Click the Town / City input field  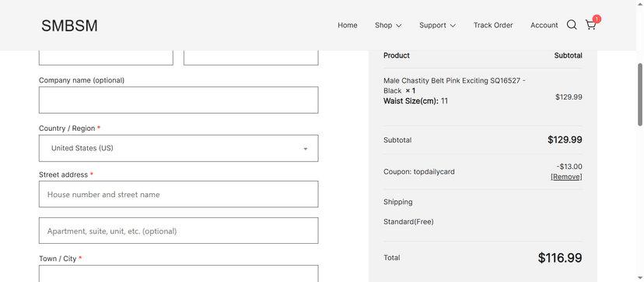tap(179, 273)
